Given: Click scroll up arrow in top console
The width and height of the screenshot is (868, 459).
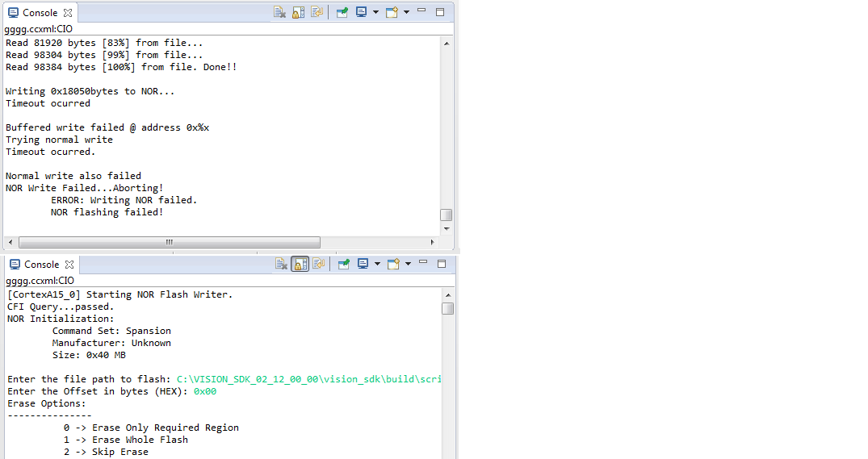Looking at the screenshot, I should tap(447, 43).
